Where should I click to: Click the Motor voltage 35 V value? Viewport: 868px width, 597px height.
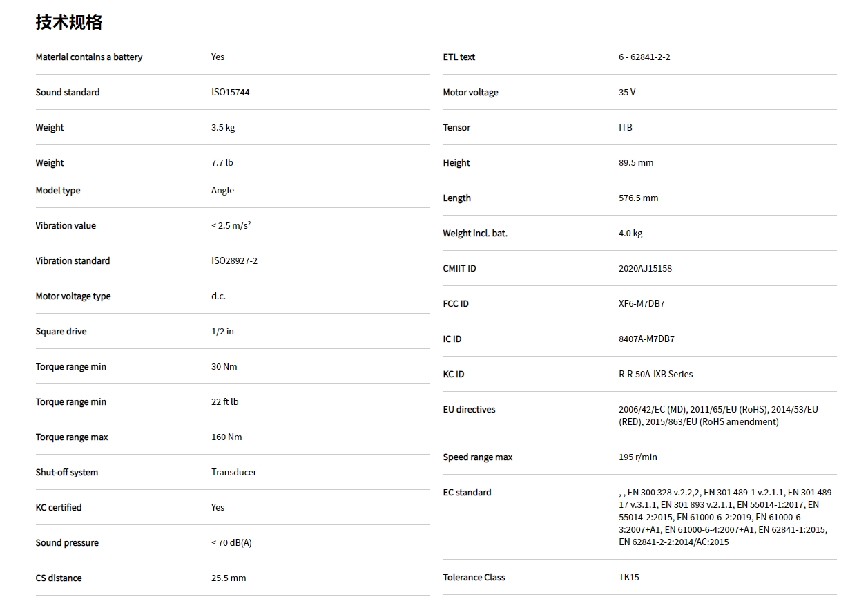[627, 92]
